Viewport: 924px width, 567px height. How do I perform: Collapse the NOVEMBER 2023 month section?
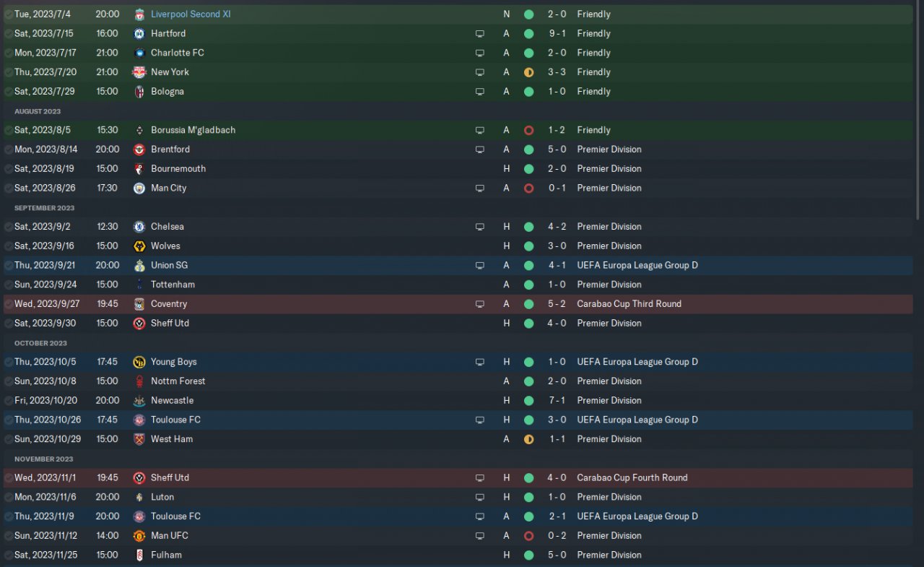44,459
